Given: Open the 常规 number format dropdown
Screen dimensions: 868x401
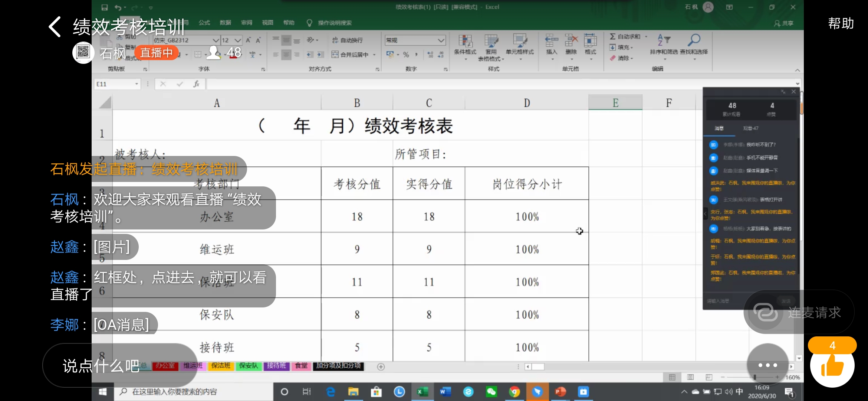Looking at the screenshot, I should click(x=441, y=40).
